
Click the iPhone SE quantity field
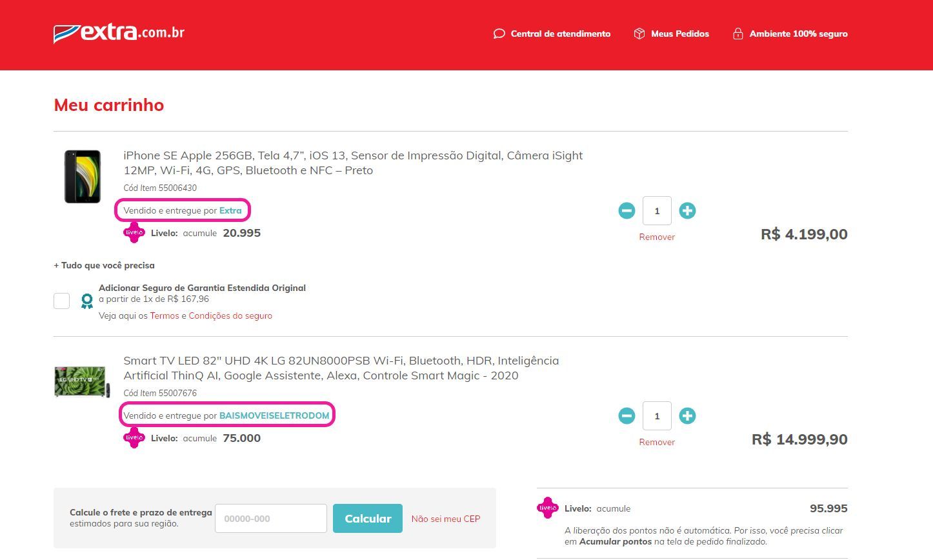pos(657,210)
